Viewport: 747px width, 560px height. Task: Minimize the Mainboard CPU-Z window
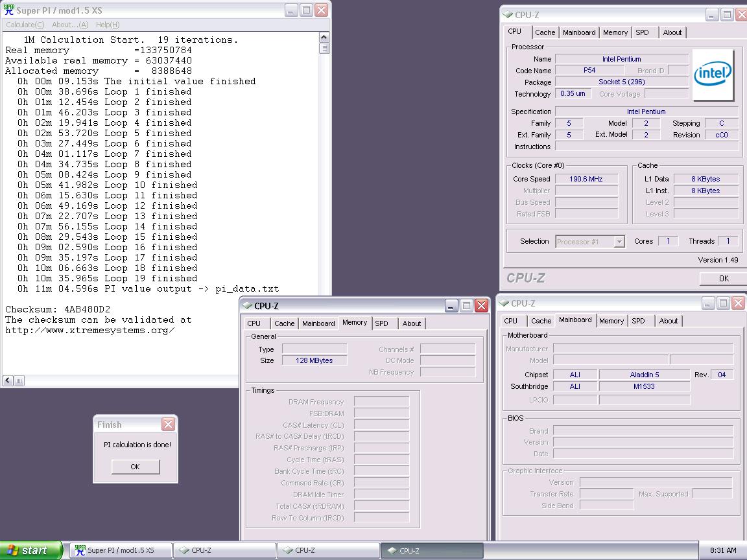coord(708,303)
